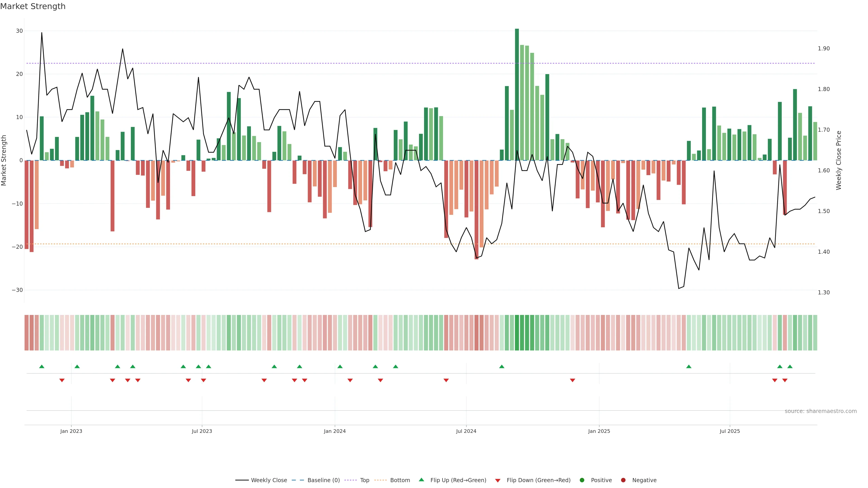Click the leftmost red flip-down triangle marker
This screenshot has height=488, width=868.
click(x=62, y=380)
